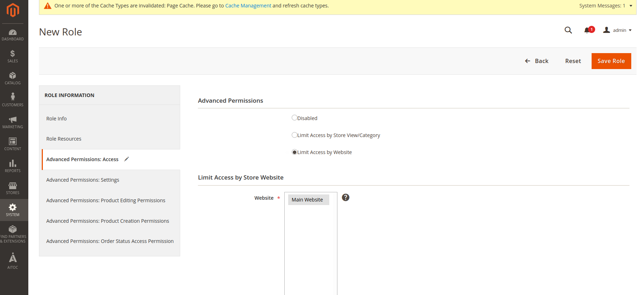The width and height of the screenshot is (644, 295).
Task: Select the Disabled radio button
Action: click(294, 118)
